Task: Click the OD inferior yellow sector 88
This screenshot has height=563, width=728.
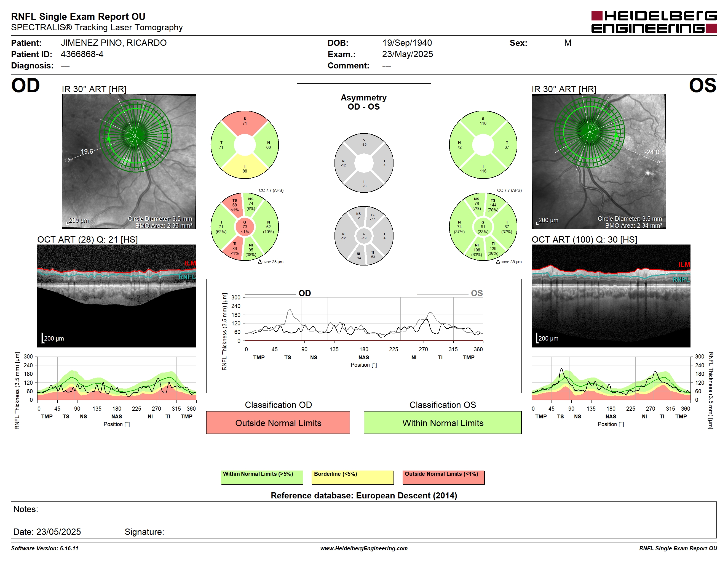Action: [x=245, y=169]
